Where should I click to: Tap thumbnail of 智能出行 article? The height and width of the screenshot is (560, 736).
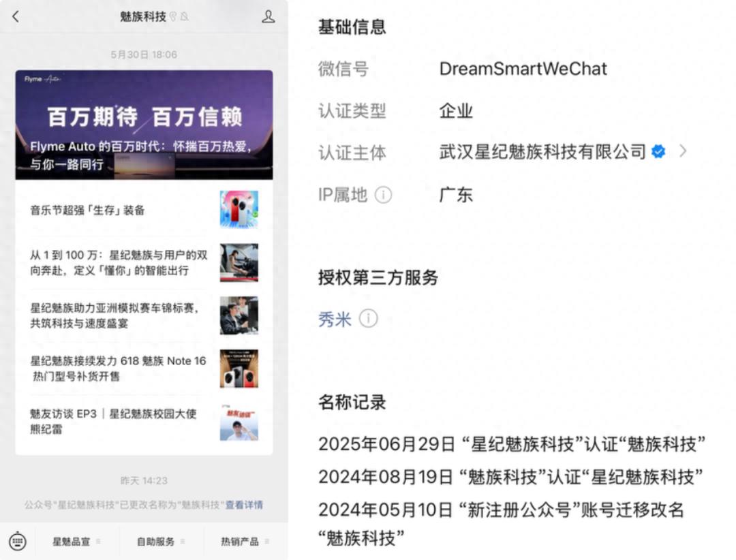pos(239,262)
